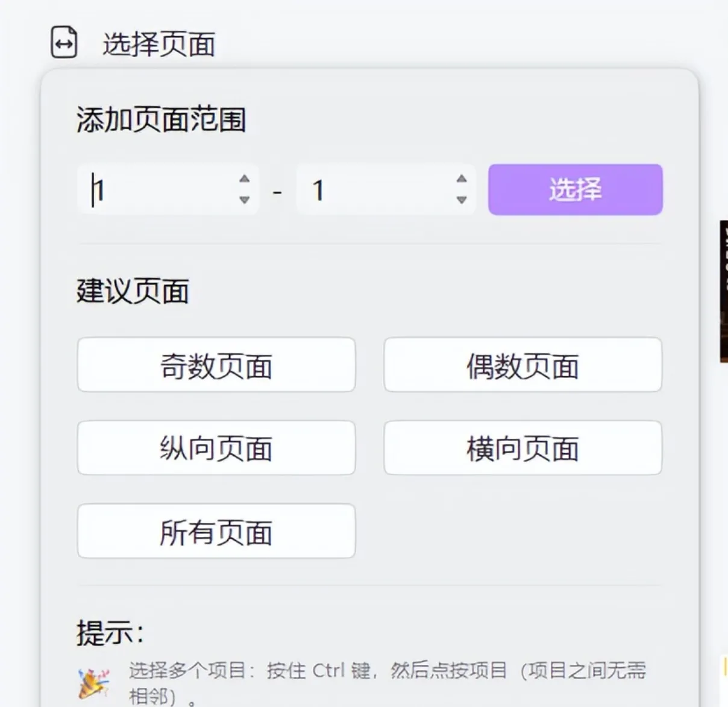
Task: Click the purple 选择 button
Action: click(x=576, y=189)
